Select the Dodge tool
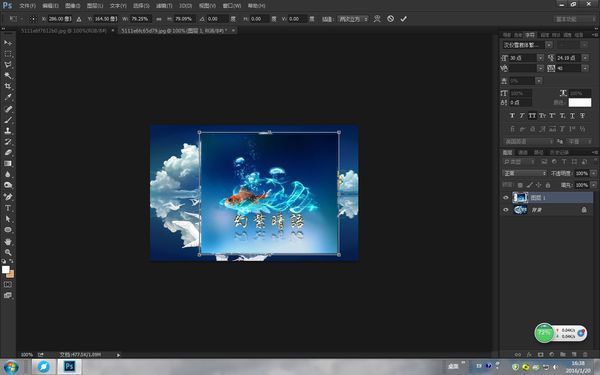 point(8,185)
